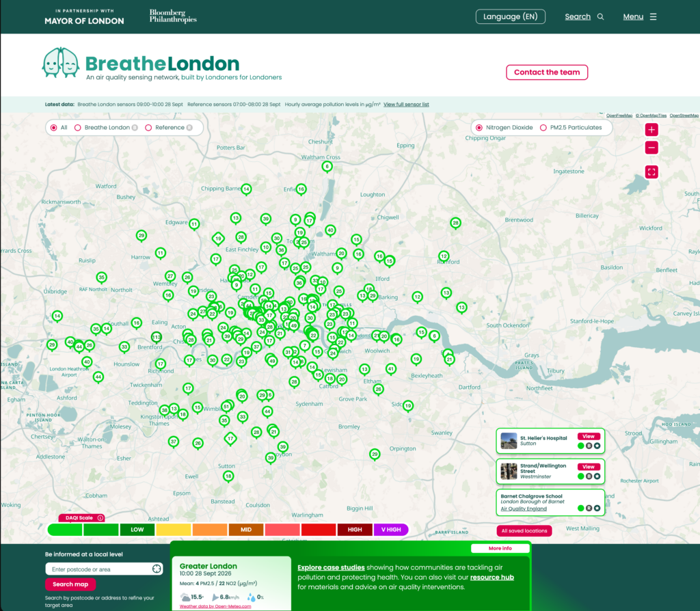Click the DAQI Scale label tag
700x611 pixels.
81,518
